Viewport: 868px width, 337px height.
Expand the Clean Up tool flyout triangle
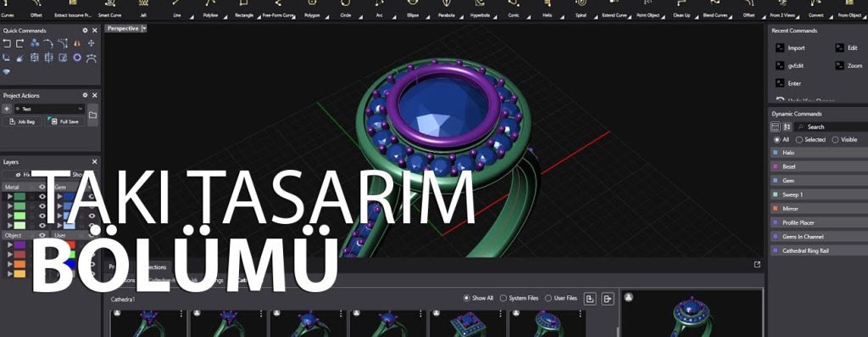pyautogui.click(x=697, y=17)
